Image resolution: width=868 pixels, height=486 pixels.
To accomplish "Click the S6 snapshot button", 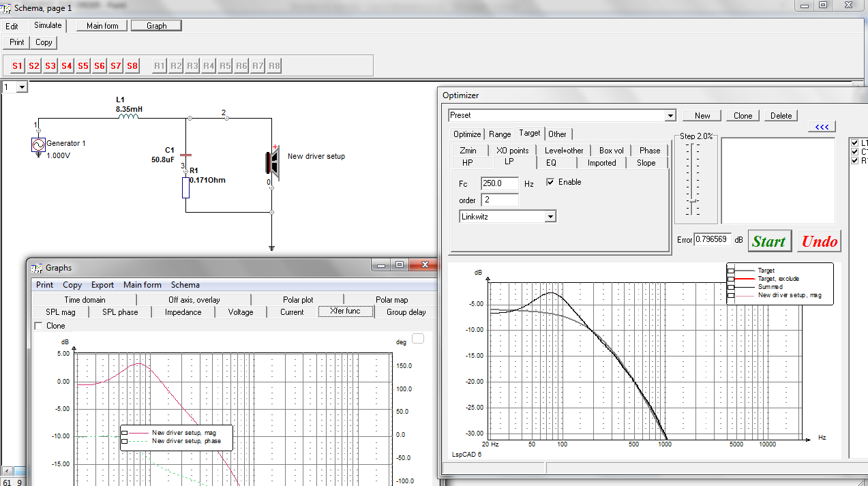I will pyautogui.click(x=99, y=66).
